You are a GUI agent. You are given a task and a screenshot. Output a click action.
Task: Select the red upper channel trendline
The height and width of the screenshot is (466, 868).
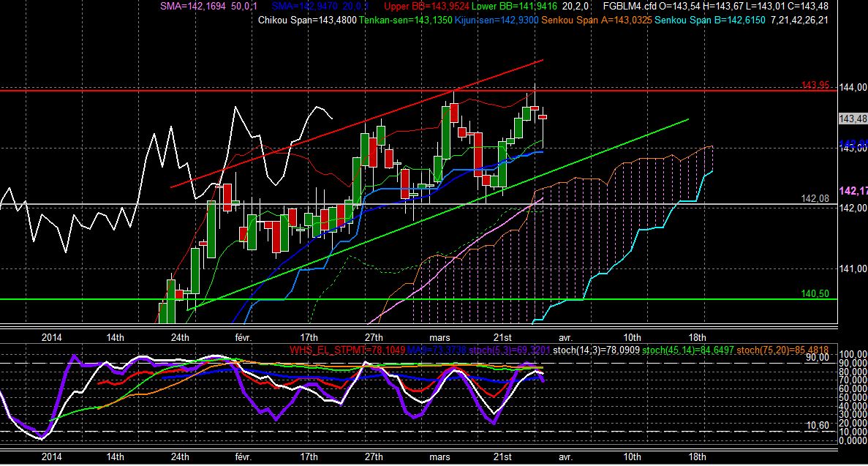357,123
